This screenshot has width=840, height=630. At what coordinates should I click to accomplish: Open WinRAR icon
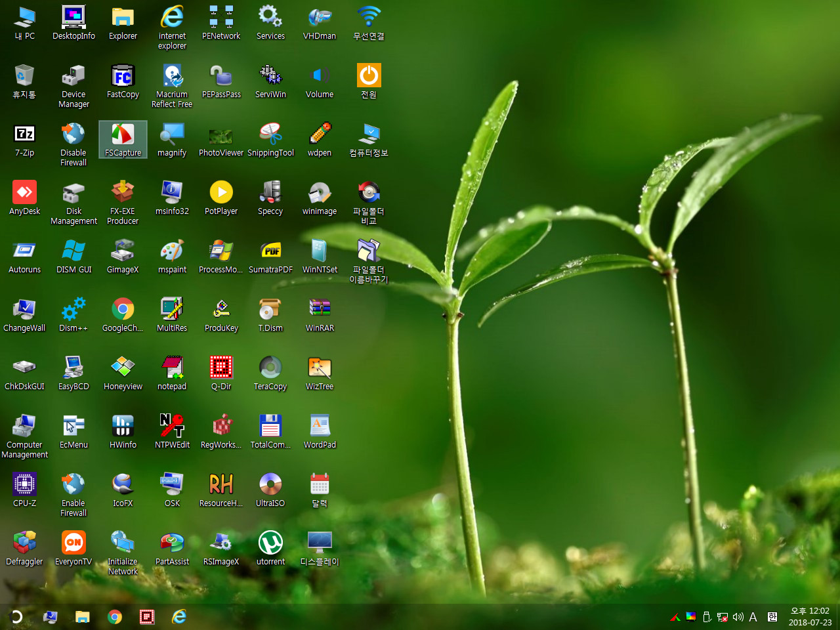click(320, 315)
